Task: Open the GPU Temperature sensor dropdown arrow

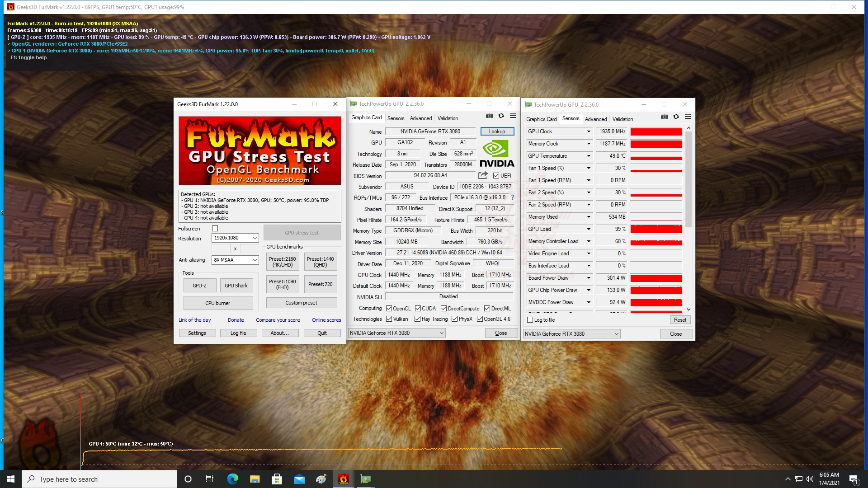Action: [589, 156]
